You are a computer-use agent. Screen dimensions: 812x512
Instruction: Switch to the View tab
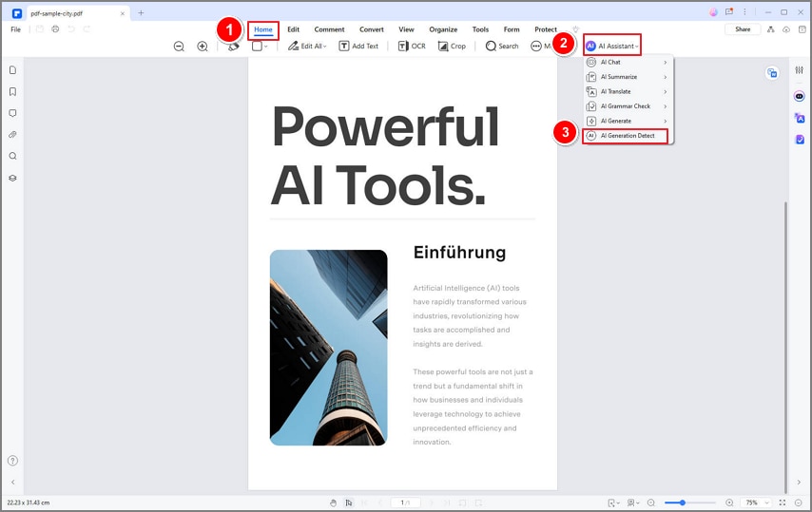pos(406,29)
